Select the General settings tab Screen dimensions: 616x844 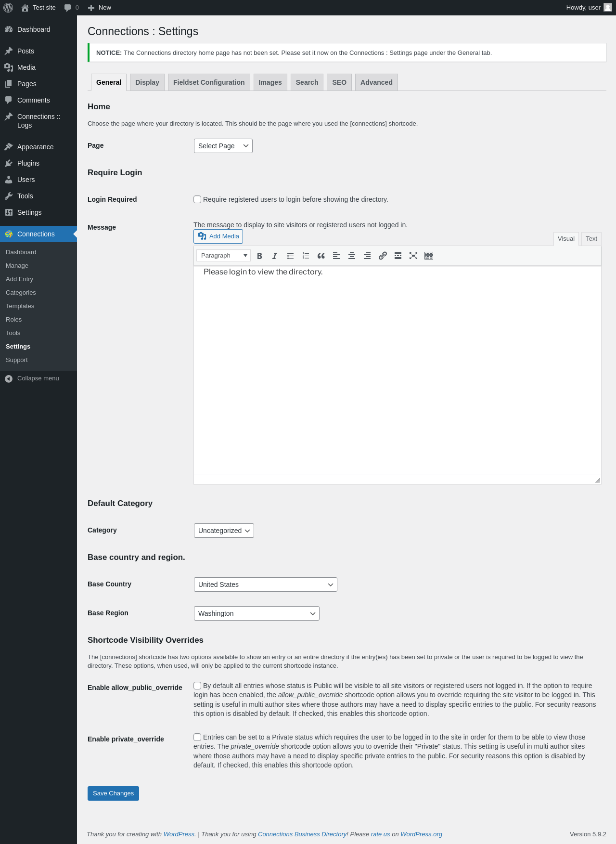(109, 82)
